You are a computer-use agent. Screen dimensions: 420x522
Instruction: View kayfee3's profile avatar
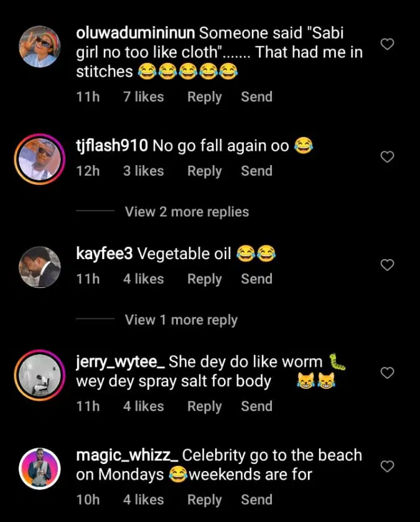[x=40, y=267]
